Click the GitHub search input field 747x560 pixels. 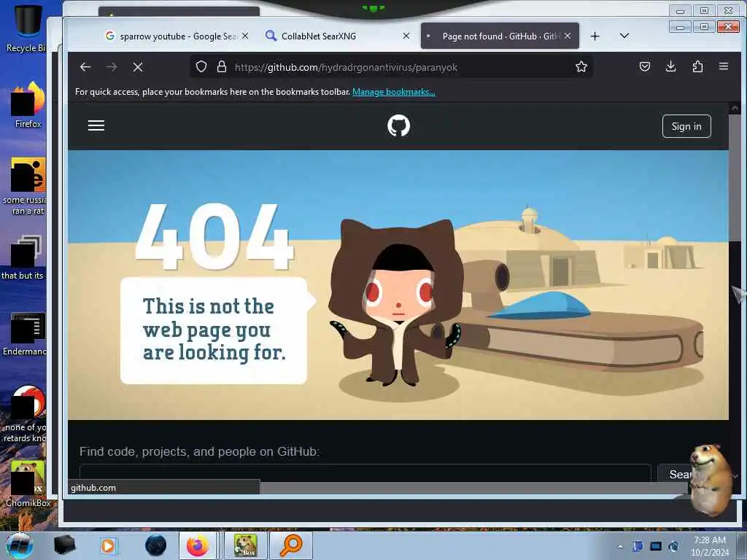pos(365,472)
